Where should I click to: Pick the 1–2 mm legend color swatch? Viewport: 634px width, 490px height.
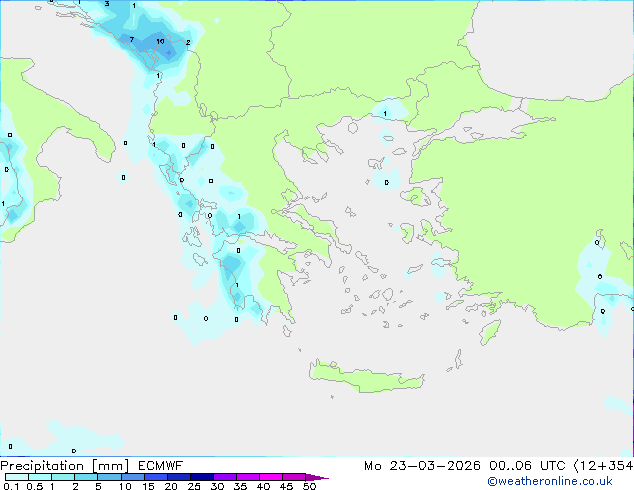tap(63, 477)
